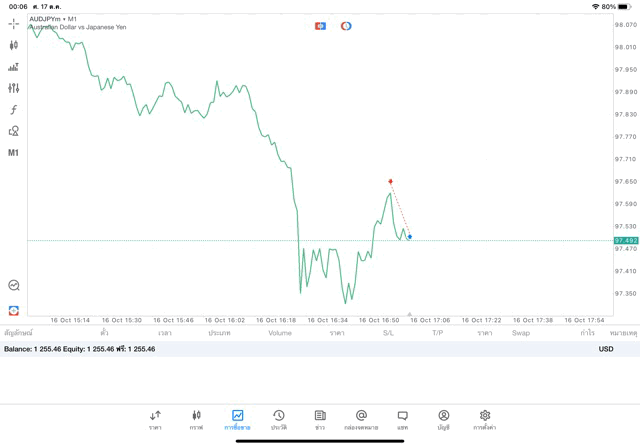Toggle the red-blue circular chart button
Viewport: 640px width, 447px height.
tap(346, 25)
